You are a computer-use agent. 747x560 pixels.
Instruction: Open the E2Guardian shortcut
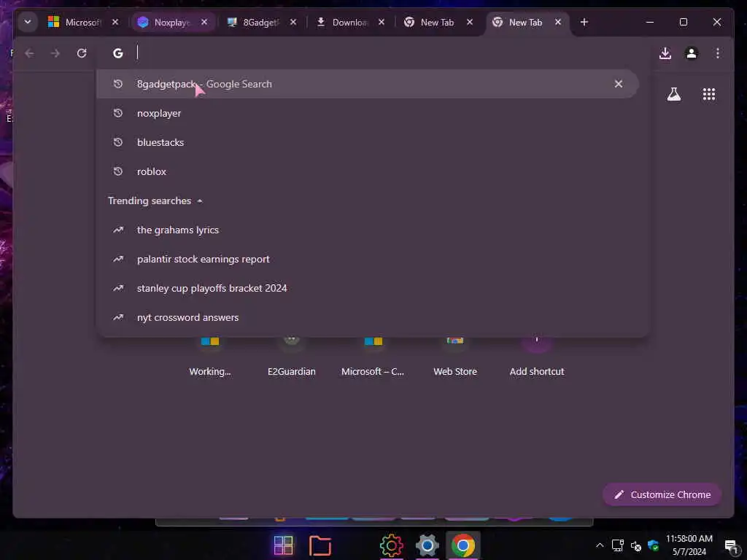click(292, 357)
